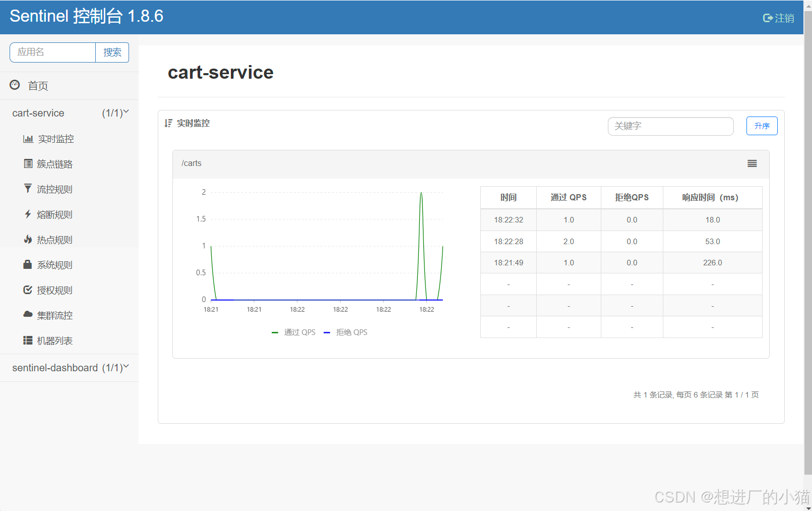Viewport: 812px width, 511px height.
Task: Click the lightning bolt icon for 熔断规则
Action: point(28,214)
